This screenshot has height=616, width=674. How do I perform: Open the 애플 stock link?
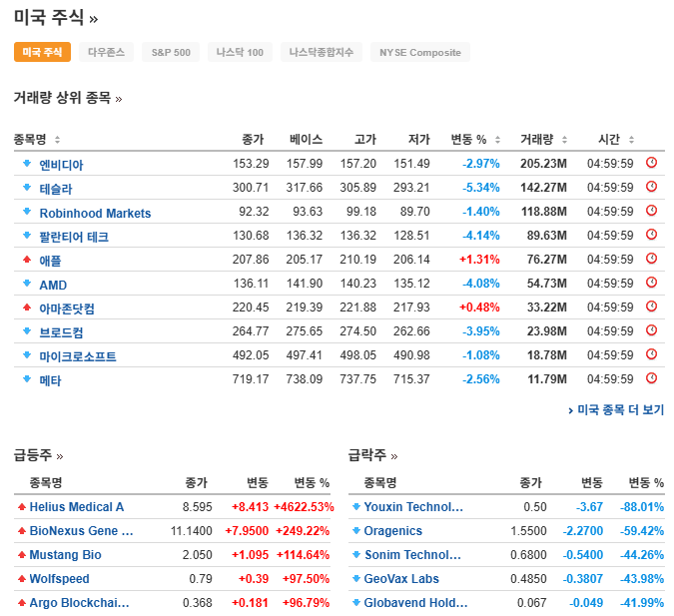[x=50, y=261]
